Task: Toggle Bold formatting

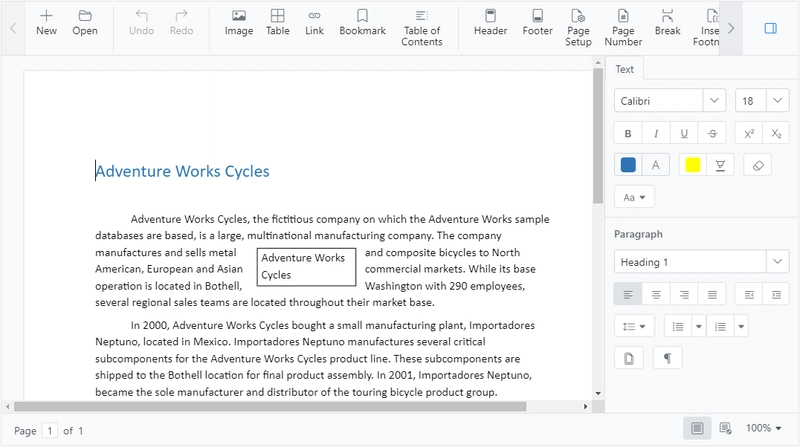Action: coord(628,134)
